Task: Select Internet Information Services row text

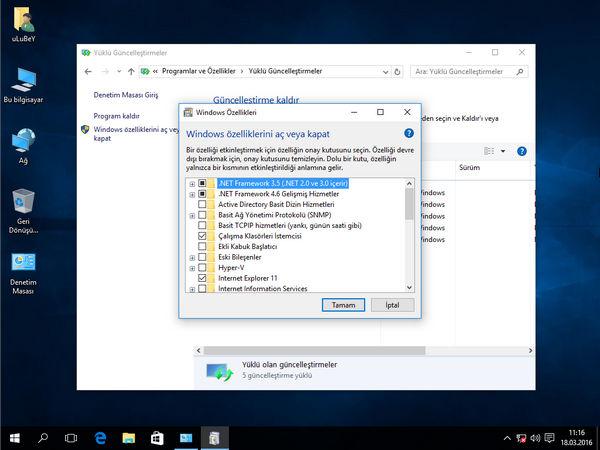Action: point(262,289)
